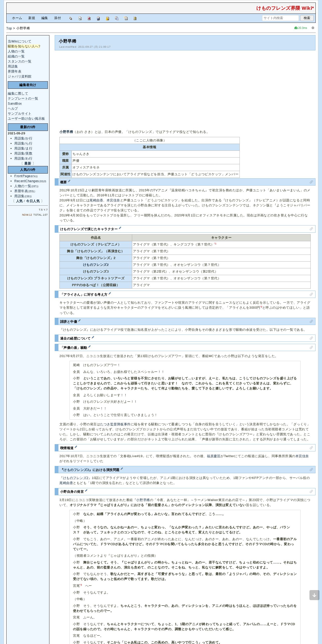
Task: Click the けものフレンズ界隈 Wiki* site title
Action: (x=285, y=8)
